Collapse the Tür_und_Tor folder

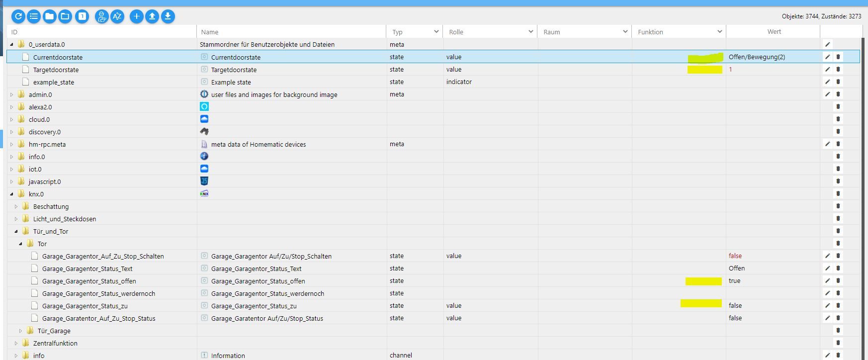point(16,231)
